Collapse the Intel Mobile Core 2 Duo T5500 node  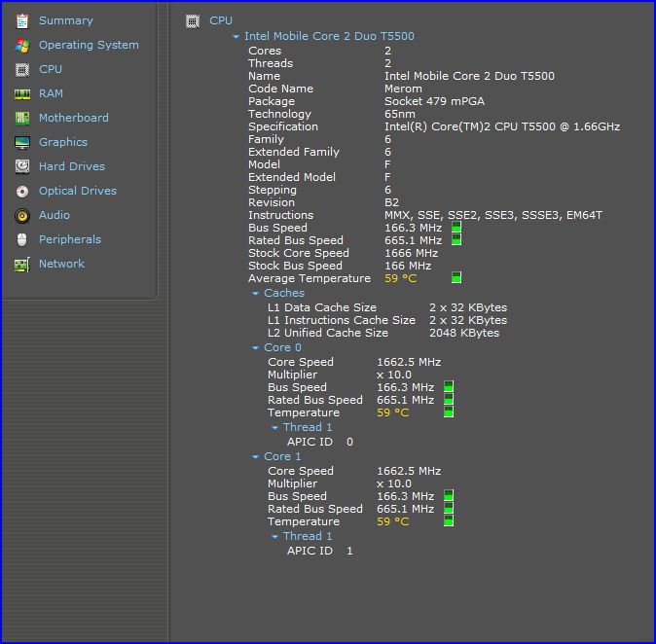point(236,37)
